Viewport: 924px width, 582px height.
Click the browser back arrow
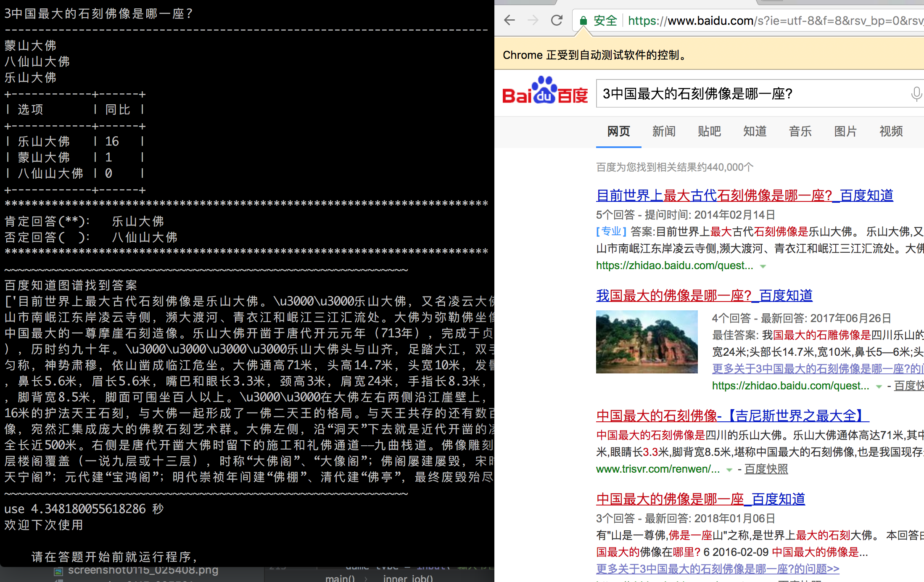(510, 20)
